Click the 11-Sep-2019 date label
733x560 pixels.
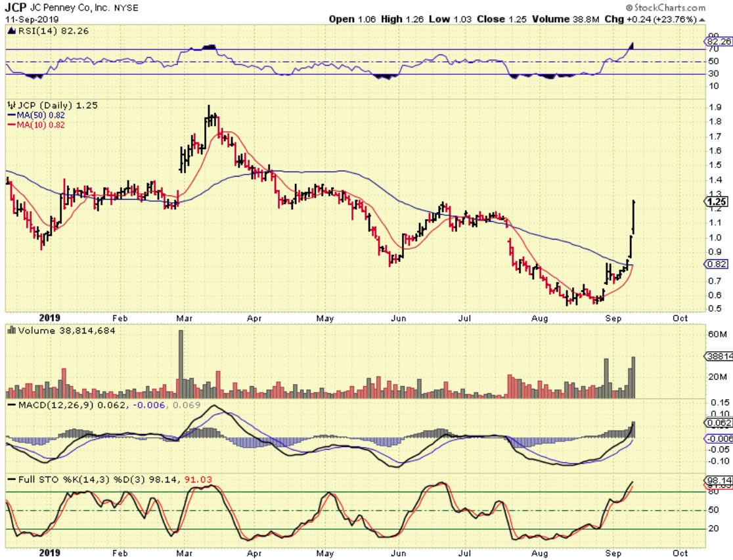click(x=32, y=19)
